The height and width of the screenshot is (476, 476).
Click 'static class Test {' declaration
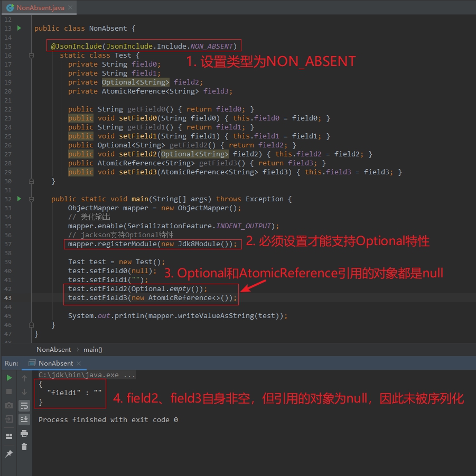99,55
